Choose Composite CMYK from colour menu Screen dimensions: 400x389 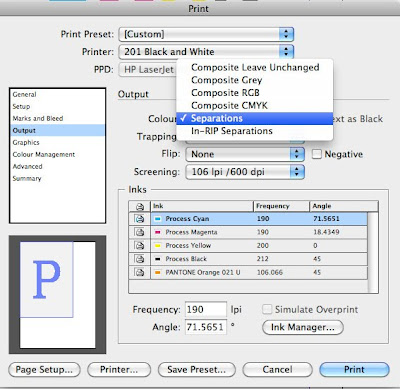tap(255, 105)
